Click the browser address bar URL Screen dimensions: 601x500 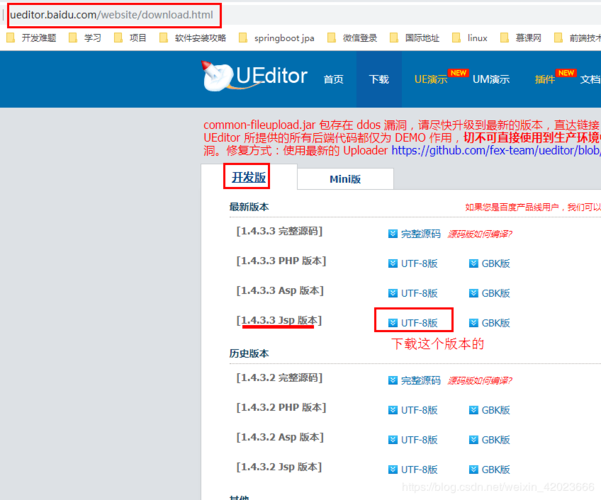pyautogui.click(x=112, y=15)
